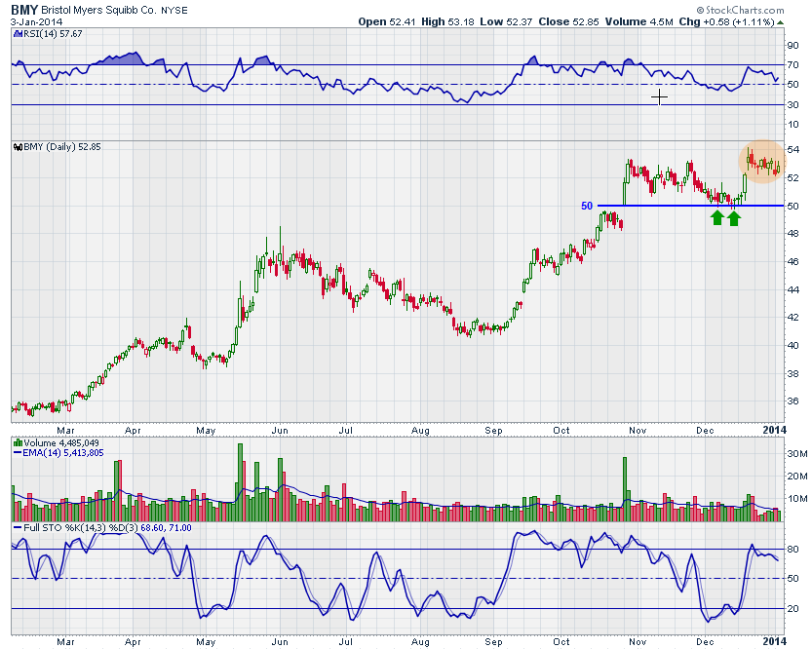Screen dimensions: 812x649
Task: Select the Volume 4,485,049 legend label
Action: pos(61,443)
